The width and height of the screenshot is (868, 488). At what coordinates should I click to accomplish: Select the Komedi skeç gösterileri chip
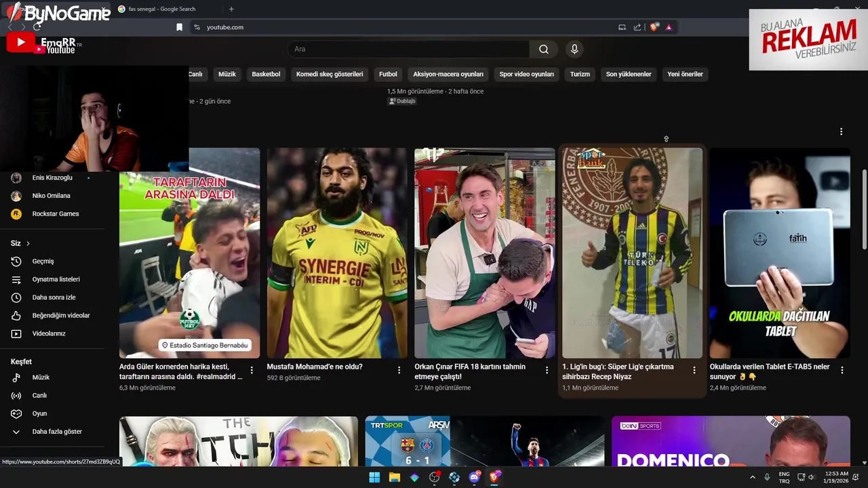pyautogui.click(x=330, y=75)
